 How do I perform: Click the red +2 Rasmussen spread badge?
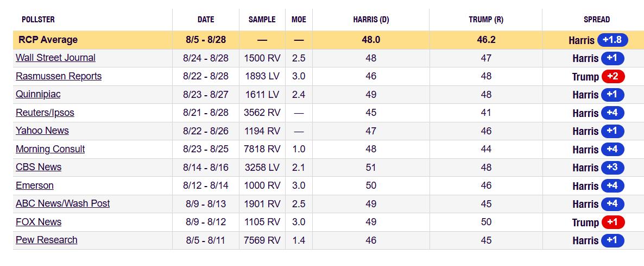613,76
